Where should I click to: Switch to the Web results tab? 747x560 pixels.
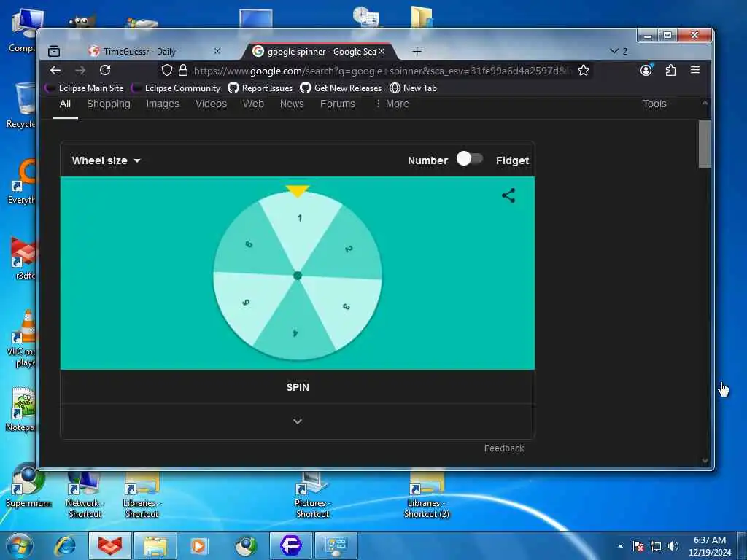(253, 104)
